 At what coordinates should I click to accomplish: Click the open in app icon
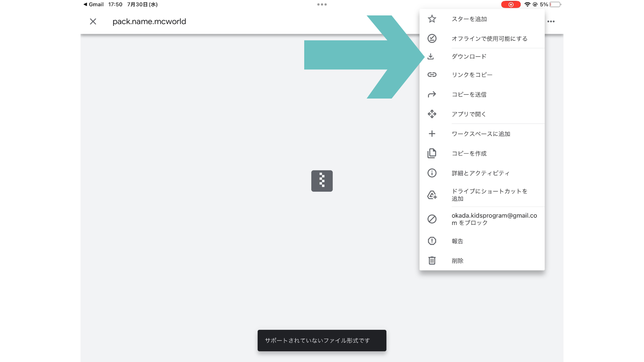coord(432,114)
